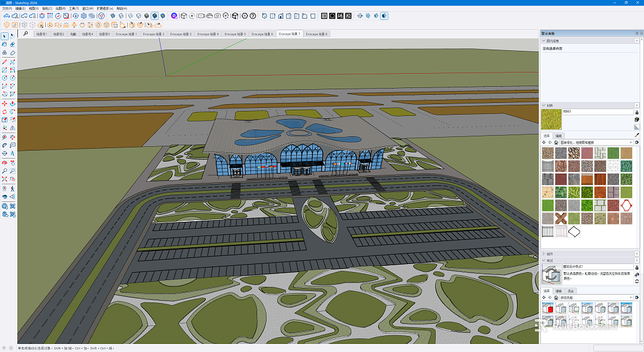The width and height of the screenshot is (644, 352).
Task: Click the materials home folder icon
Action: pos(556,143)
